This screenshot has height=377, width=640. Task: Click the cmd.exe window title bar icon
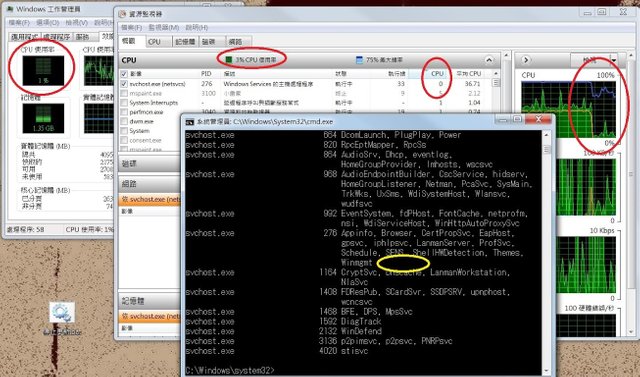189,122
